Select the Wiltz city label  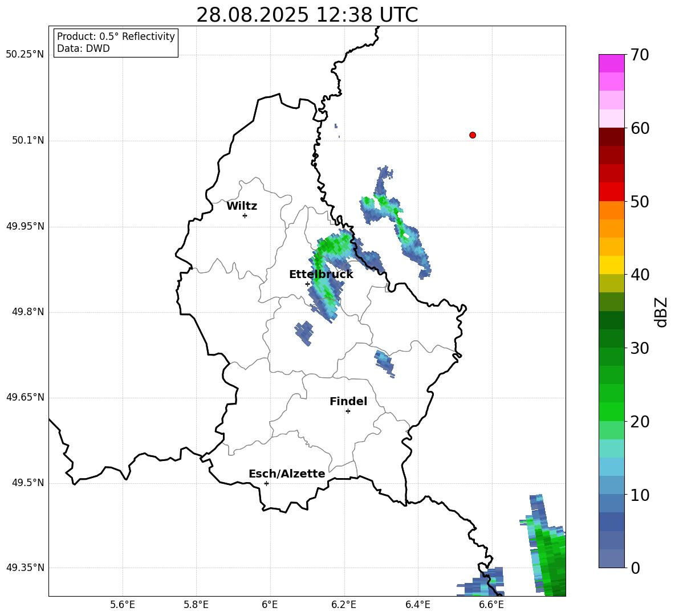pos(242,206)
